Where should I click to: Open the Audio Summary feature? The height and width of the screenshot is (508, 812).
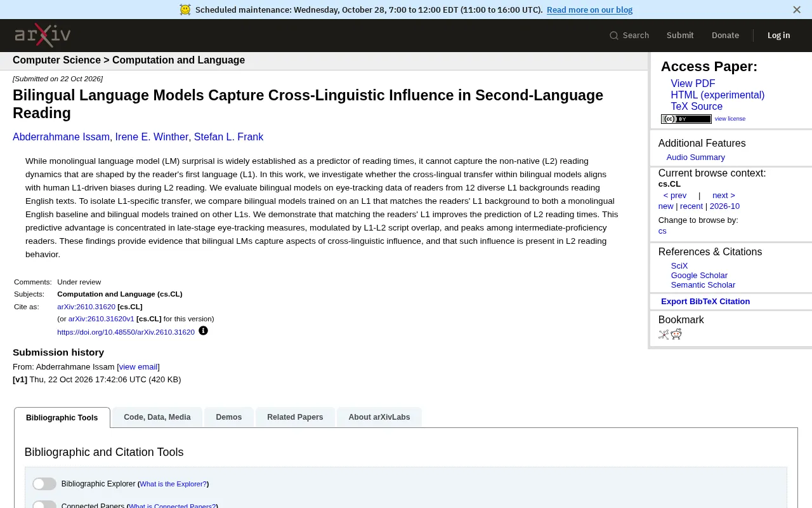[x=695, y=157]
